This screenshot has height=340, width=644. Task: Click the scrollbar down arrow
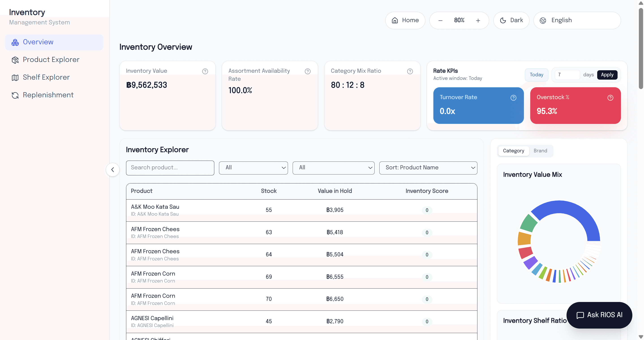coord(641,337)
